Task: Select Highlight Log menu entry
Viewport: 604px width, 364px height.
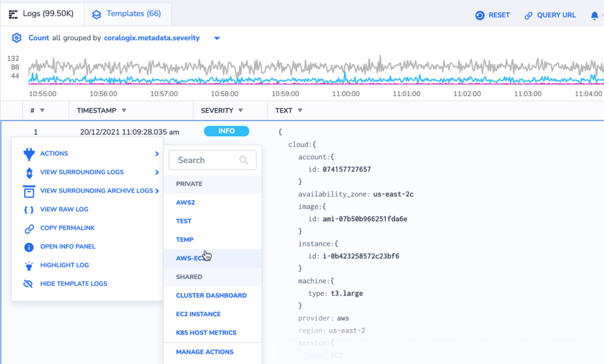Action: point(64,265)
